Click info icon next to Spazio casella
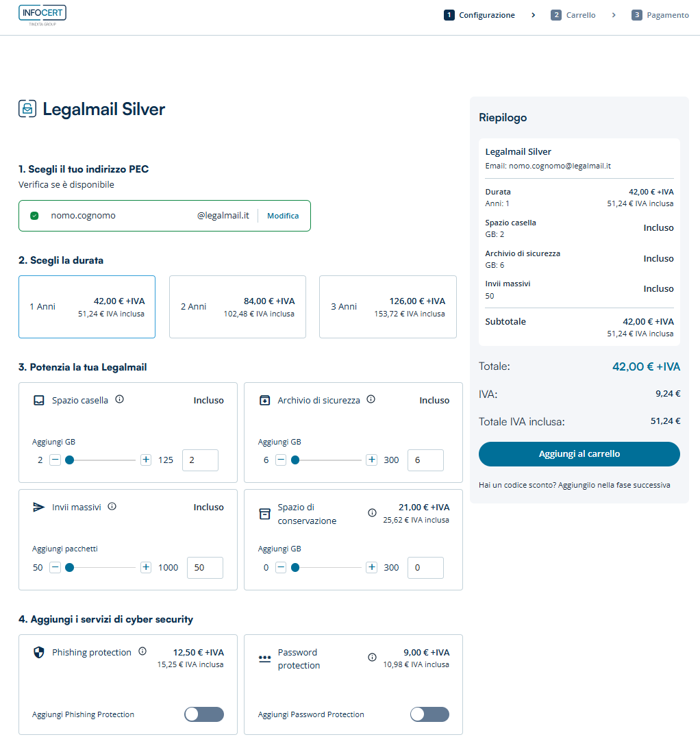The height and width of the screenshot is (737, 700). click(120, 399)
